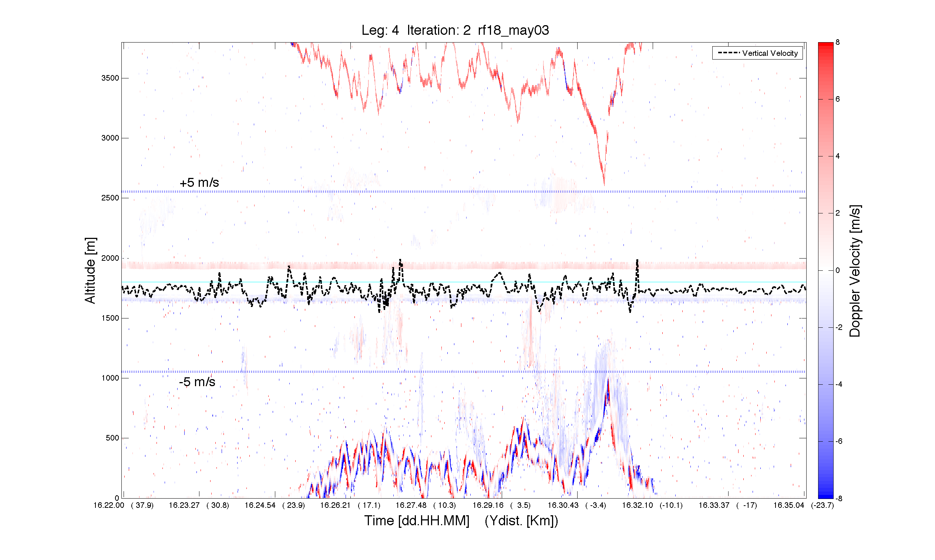Click the Ydist value '( 23.9)'
The height and width of the screenshot is (560, 935).
[x=294, y=505]
